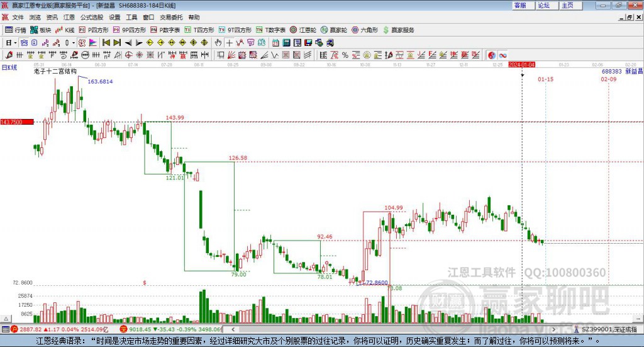This screenshot has height=347, width=644.
Task: Select the percent % retracement tool
Action: [345, 55]
